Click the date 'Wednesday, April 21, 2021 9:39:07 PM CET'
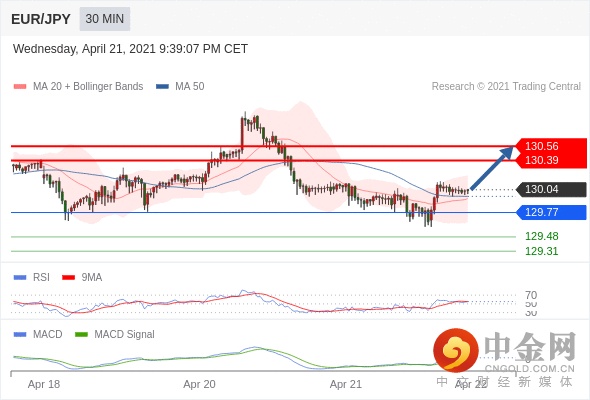590x400 pixels. pyautogui.click(x=130, y=49)
